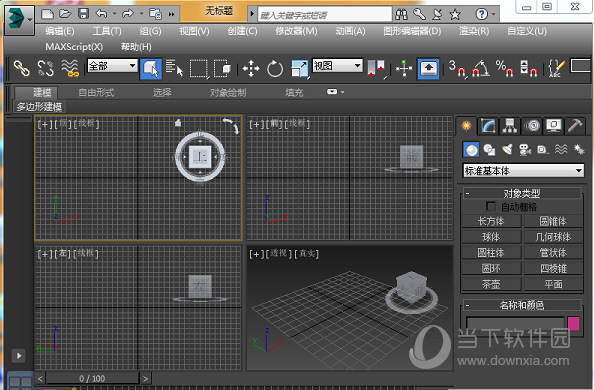Click the star favorites icon
This screenshot has height=390, width=594.
click(455, 15)
